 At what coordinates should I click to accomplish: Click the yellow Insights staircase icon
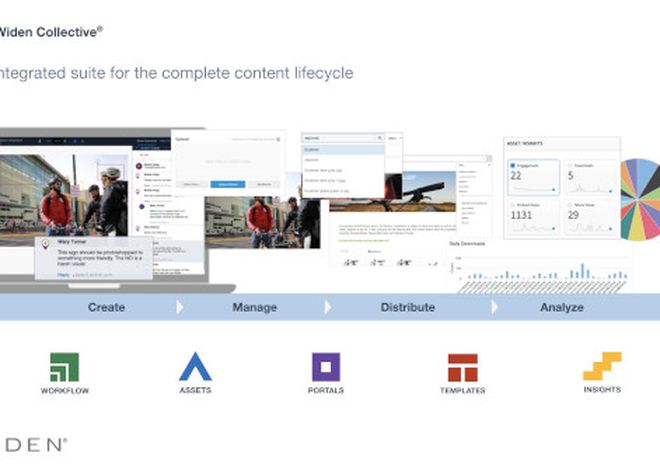pyautogui.click(x=602, y=366)
